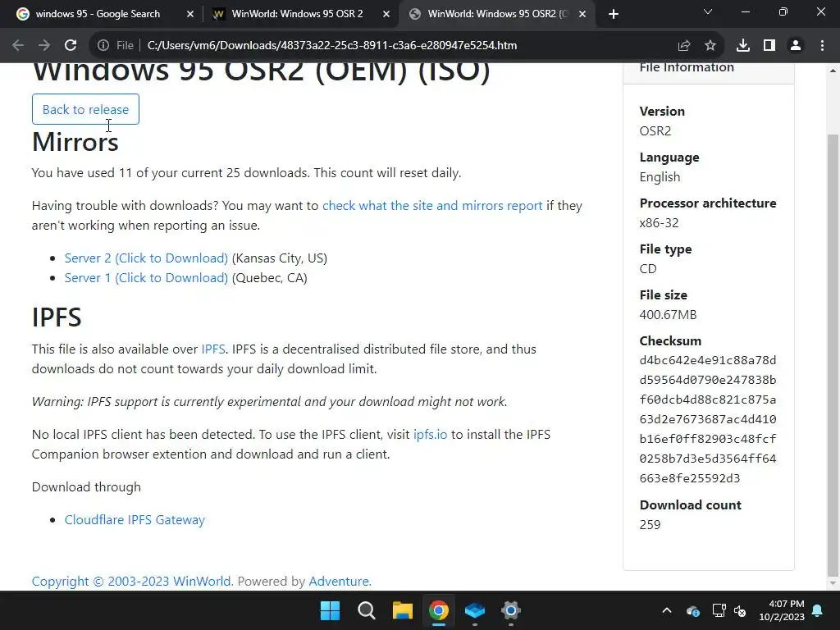Expand the tab search chevron
This screenshot has width=840, height=630.
[708, 11]
